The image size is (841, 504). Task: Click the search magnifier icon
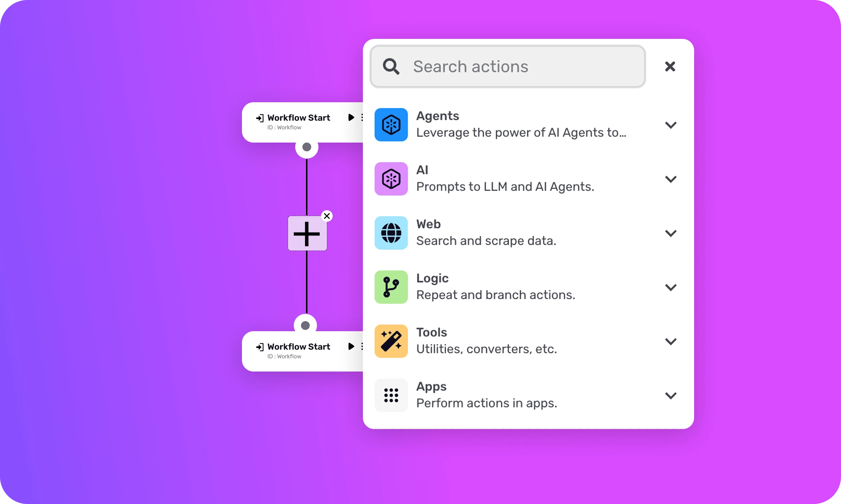(392, 66)
